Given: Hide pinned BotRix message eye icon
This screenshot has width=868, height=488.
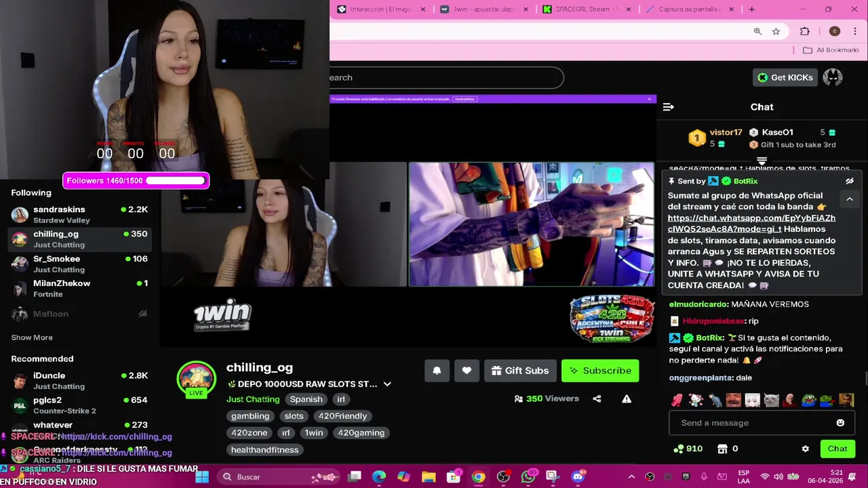Looking at the screenshot, I should click(850, 181).
